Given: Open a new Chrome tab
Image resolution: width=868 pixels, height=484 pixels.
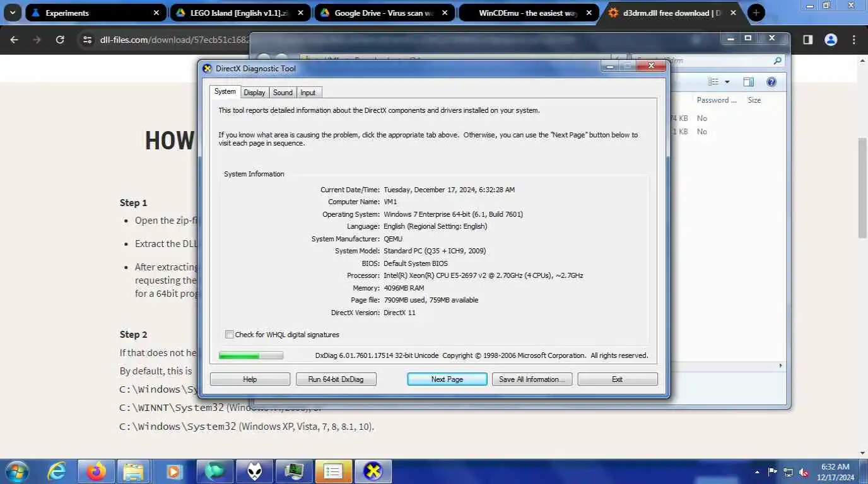Looking at the screenshot, I should [x=756, y=13].
